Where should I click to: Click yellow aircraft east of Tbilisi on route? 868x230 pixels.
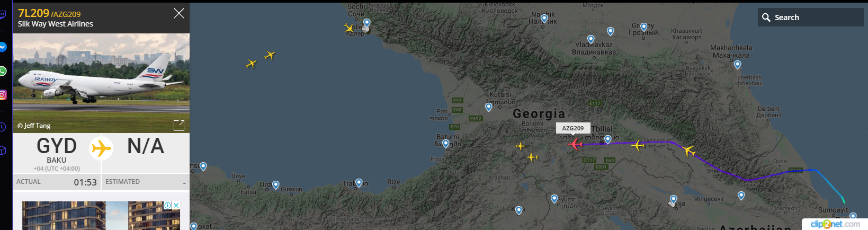[x=638, y=145]
